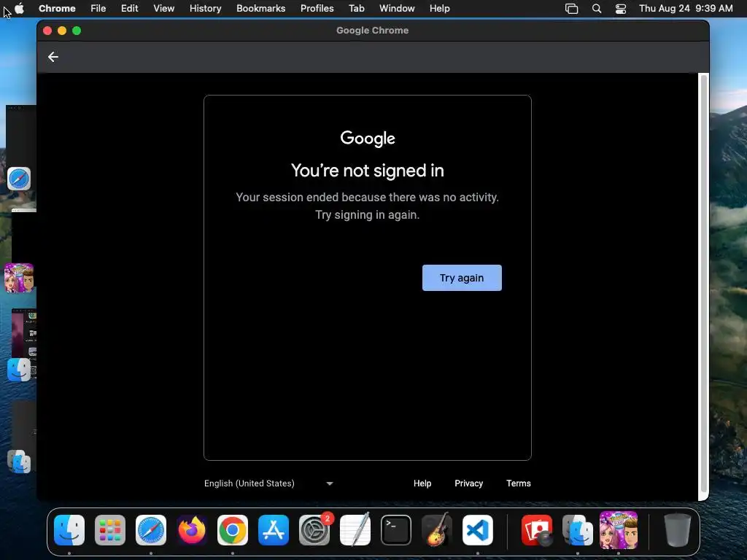The image size is (747, 560).
Task: Open the Window menu
Action: (397, 9)
